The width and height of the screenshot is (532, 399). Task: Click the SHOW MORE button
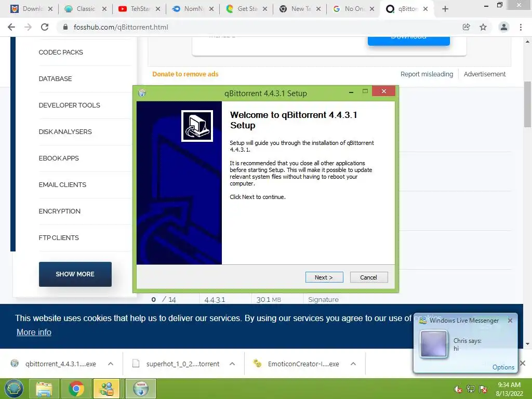click(75, 274)
